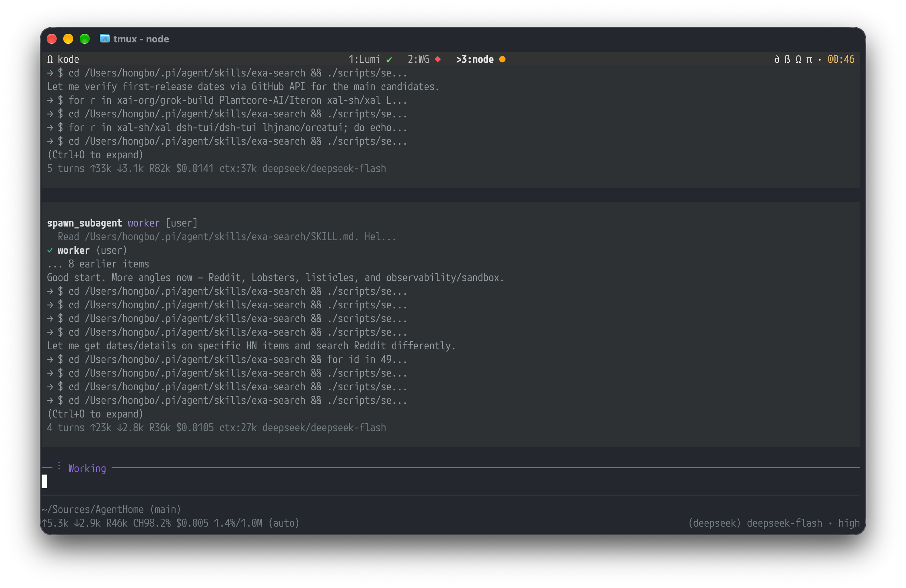Click the green zoom window button
Screen dimensions: 906x588
point(84,39)
